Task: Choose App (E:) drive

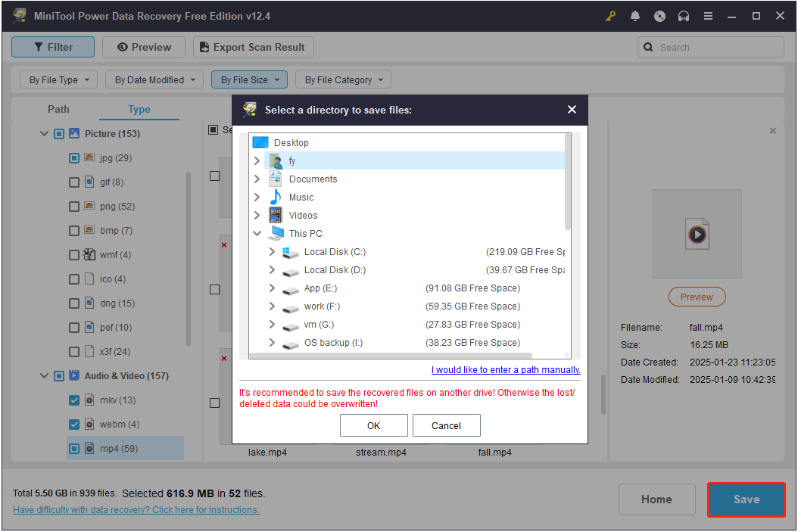Action: (x=320, y=288)
